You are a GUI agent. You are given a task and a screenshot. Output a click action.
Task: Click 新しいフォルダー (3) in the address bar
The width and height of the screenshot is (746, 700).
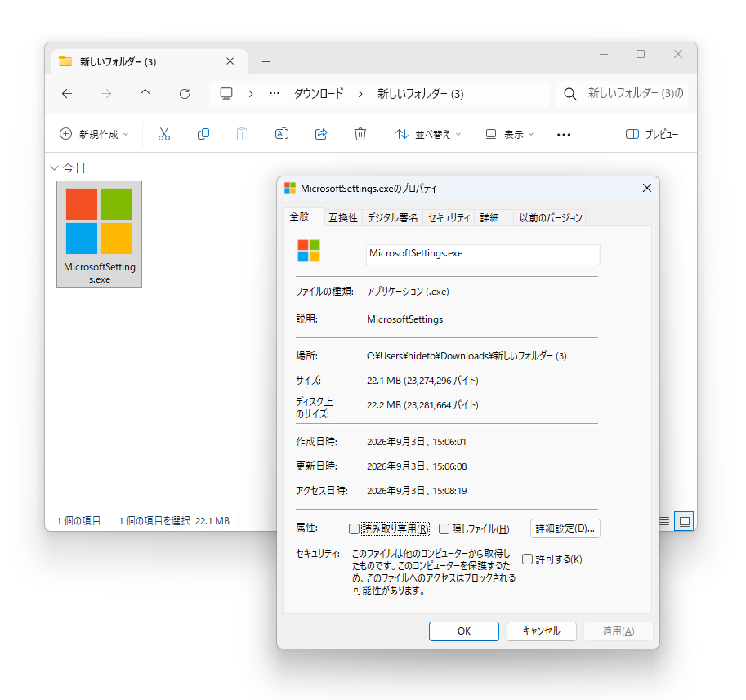421,94
